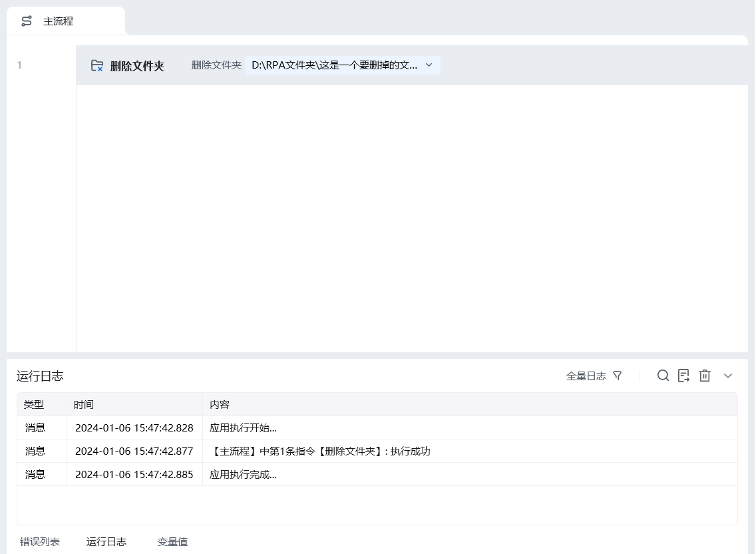Click the D:\RPA文件夹 path field
This screenshot has height=554, width=756.
pos(342,65)
